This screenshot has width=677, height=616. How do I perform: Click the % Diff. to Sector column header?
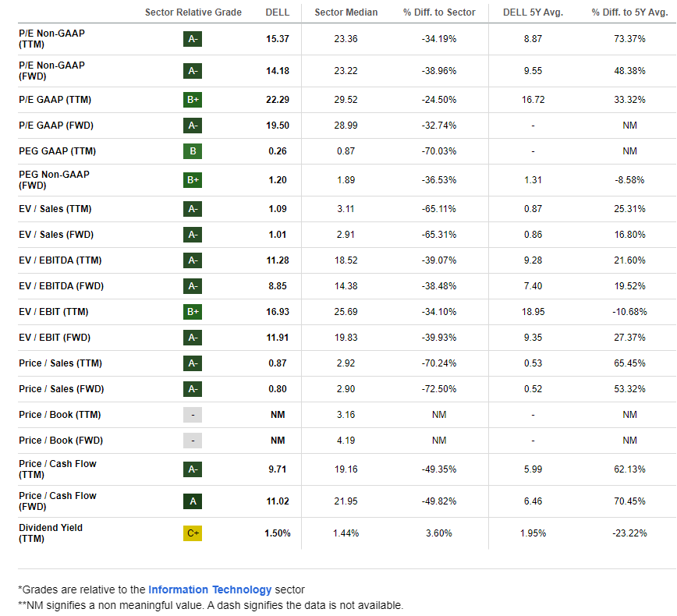(x=439, y=12)
